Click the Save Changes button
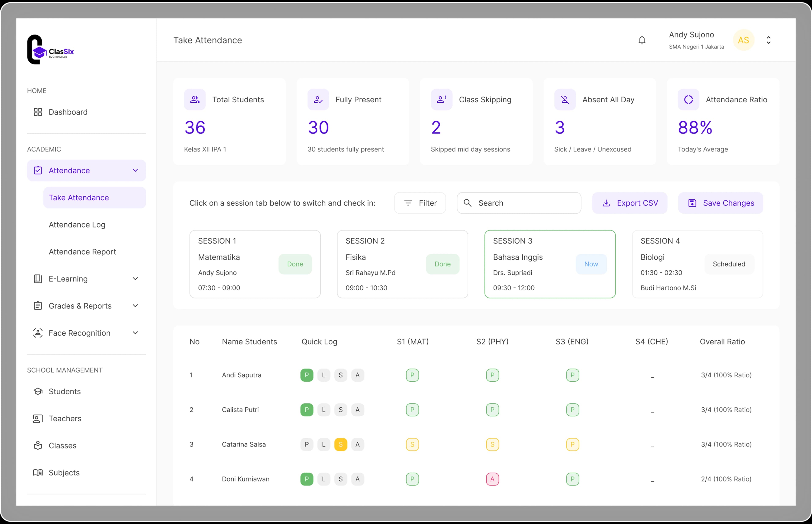This screenshot has width=812, height=524. point(720,203)
